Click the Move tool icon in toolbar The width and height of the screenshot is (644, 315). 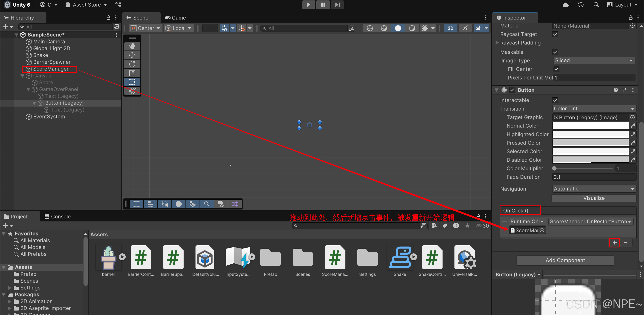pyautogui.click(x=133, y=55)
